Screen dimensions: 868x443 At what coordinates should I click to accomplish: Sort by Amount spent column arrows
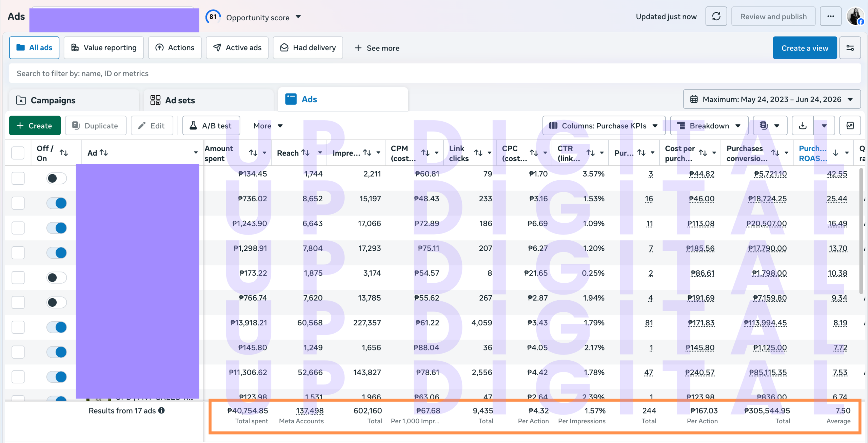pyautogui.click(x=253, y=153)
